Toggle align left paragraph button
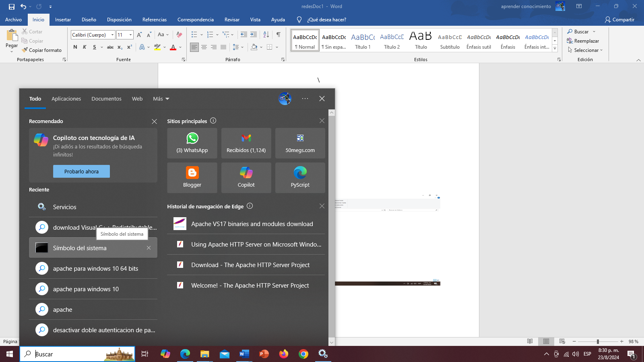 [x=194, y=47]
